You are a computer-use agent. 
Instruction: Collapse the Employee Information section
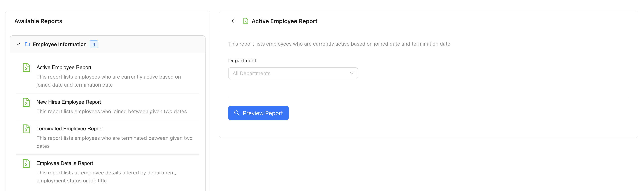pyautogui.click(x=18, y=44)
